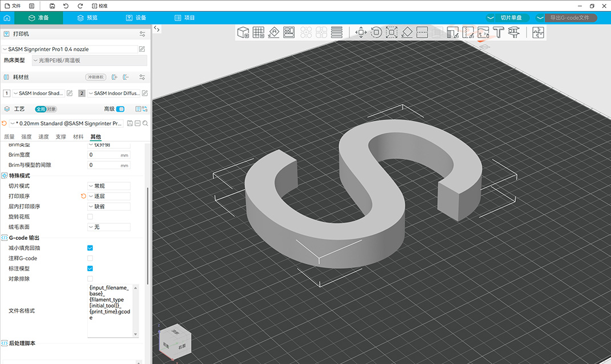The width and height of the screenshot is (611, 364).
Task: Enable the 注释G-code checkbox
Action: coord(90,258)
